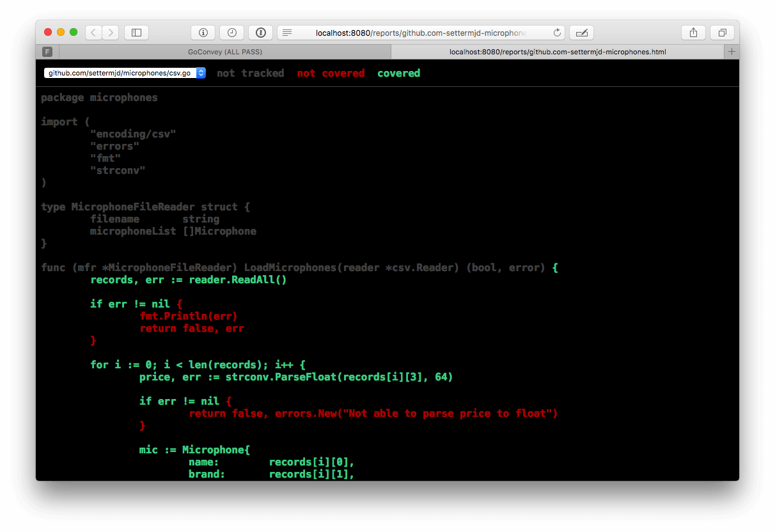Click the 'not tracked' legend label
This screenshot has height=532, width=775.
[x=250, y=74]
